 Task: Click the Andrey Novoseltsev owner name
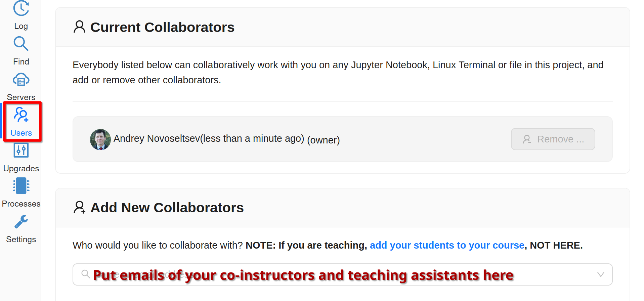[157, 138]
